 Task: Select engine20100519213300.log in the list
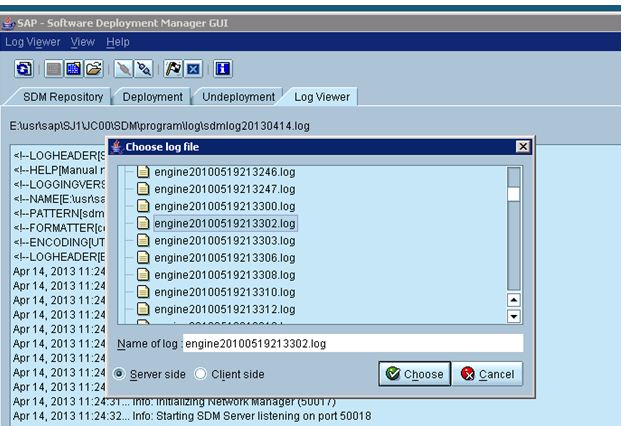tap(225, 206)
